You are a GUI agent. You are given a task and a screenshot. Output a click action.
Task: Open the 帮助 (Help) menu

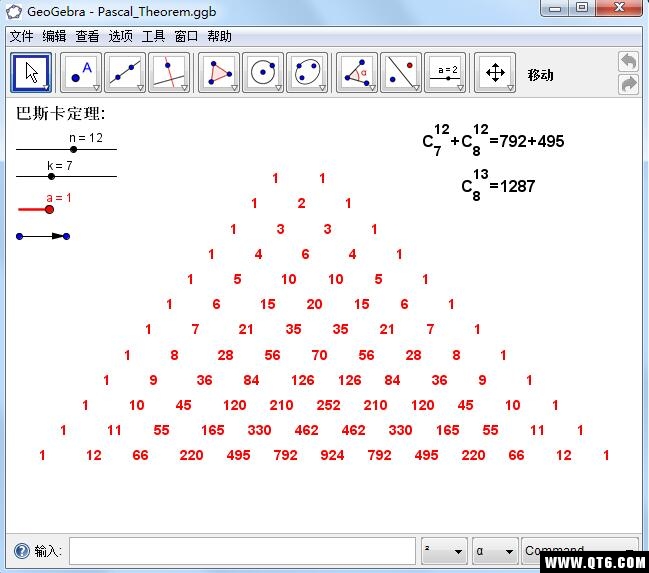[x=219, y=36]
